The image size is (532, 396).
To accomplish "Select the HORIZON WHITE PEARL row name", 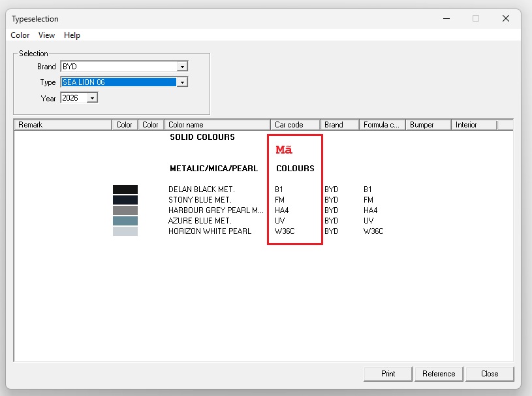I will 210,231.
